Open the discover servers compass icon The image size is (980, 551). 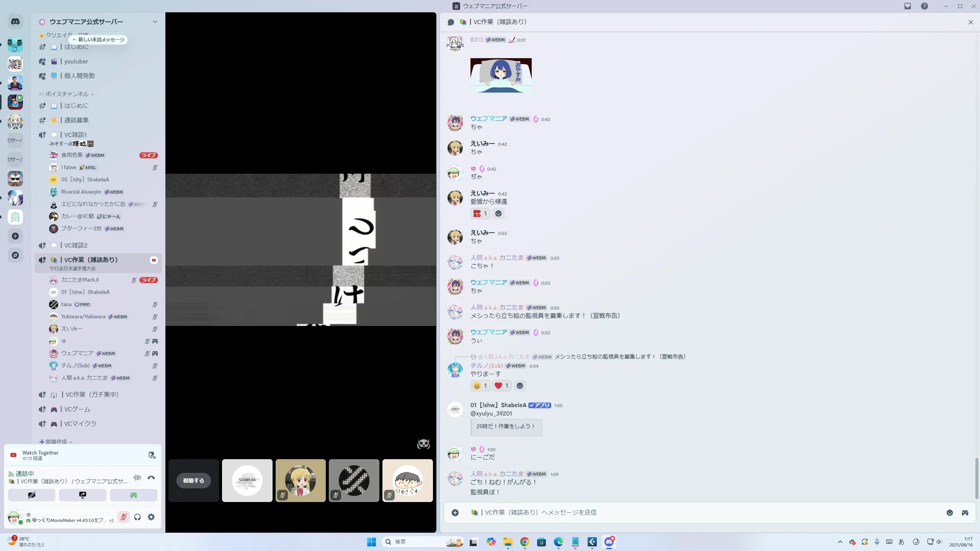[x=15, y=255]
